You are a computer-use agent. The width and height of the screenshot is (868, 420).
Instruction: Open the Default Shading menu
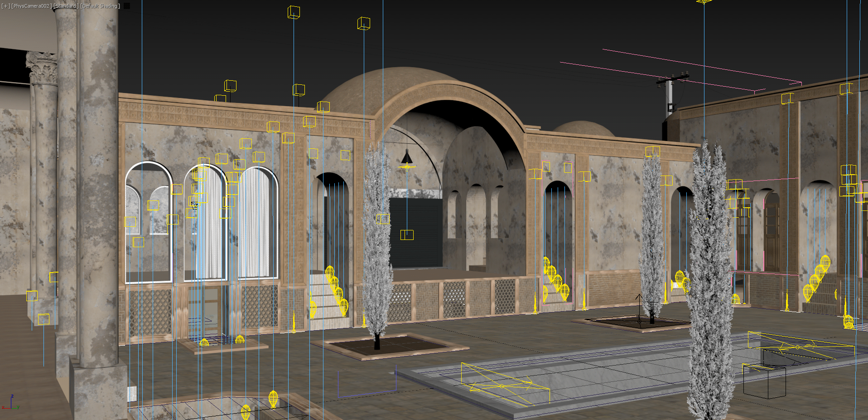point(100,6)
